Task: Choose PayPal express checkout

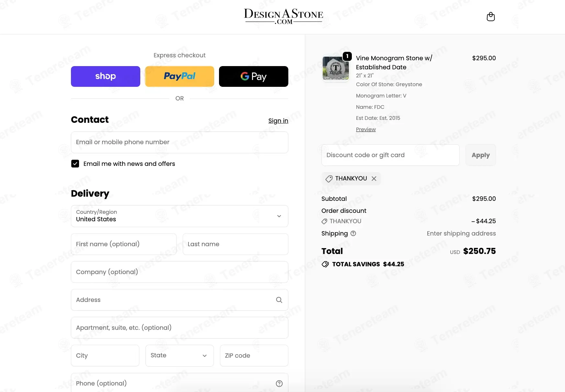Action: pos(179,76)
